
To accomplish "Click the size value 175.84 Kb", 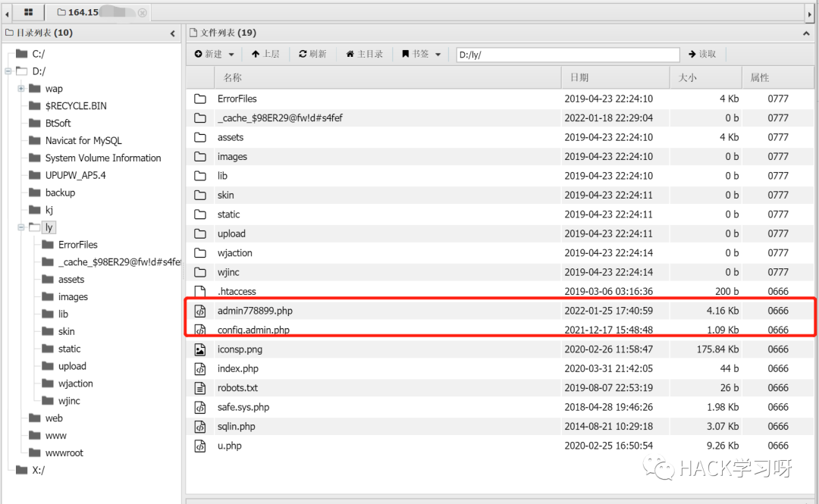I will click(717, 349).
